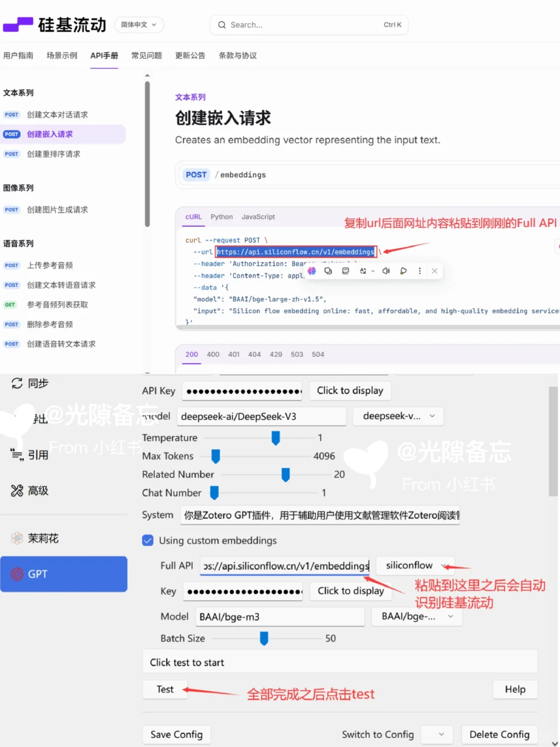Toggle the Using custom embeddings checkbox
The height and width of the screenshot is (747, 560).
click(x=148, y=540)
